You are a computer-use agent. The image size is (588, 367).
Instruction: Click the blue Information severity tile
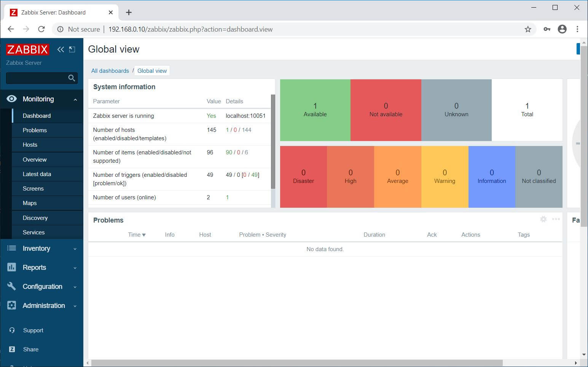(492, 177)
